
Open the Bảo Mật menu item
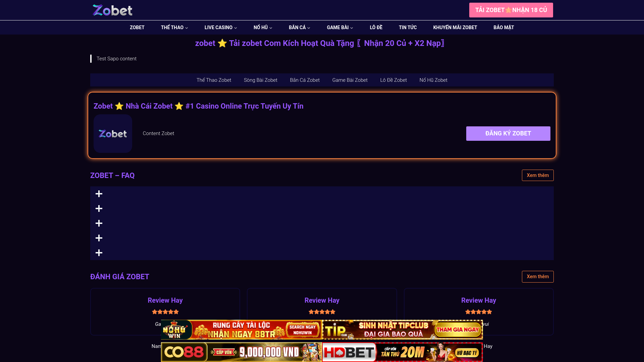[504, 27]
